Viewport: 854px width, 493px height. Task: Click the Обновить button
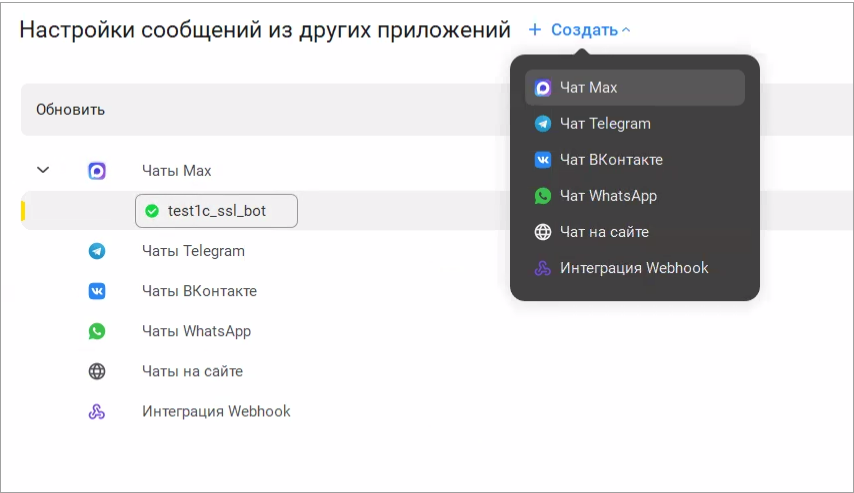point(70,109)
